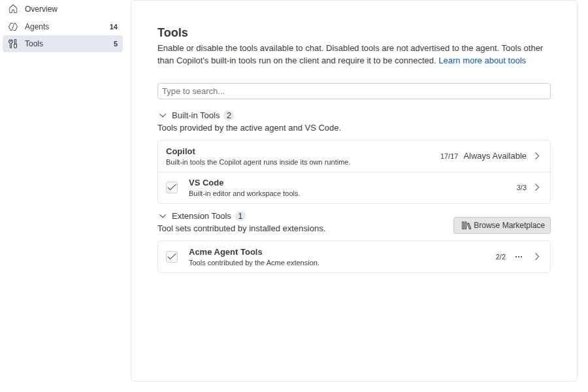Expand the Acme Agent Tools row chevron
The width and height of the screenshot is (588, 392).
coord(537,257)
